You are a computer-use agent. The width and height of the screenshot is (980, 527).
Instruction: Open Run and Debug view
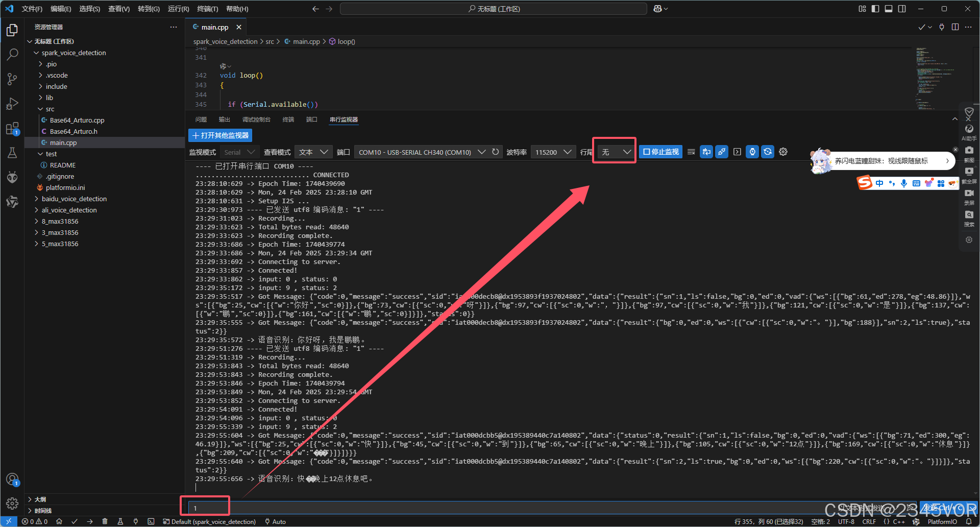pyautogui.click(x=12, y=104)
